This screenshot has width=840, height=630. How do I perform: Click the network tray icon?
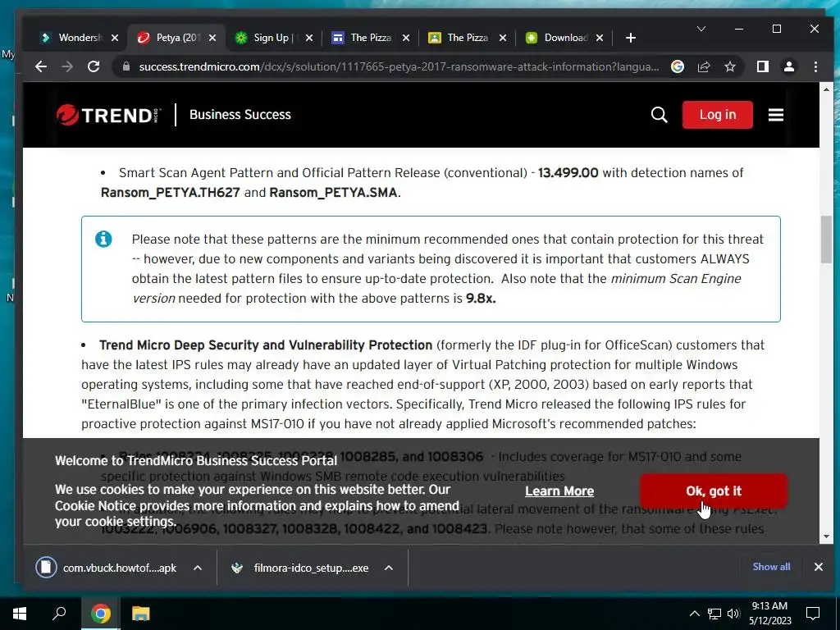[714, 614]
